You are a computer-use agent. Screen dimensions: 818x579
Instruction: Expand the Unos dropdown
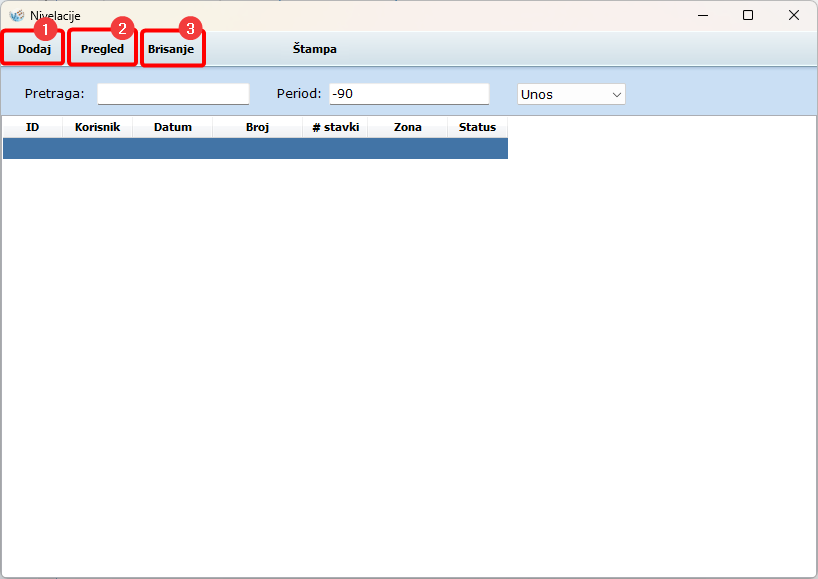coord(571,94)
